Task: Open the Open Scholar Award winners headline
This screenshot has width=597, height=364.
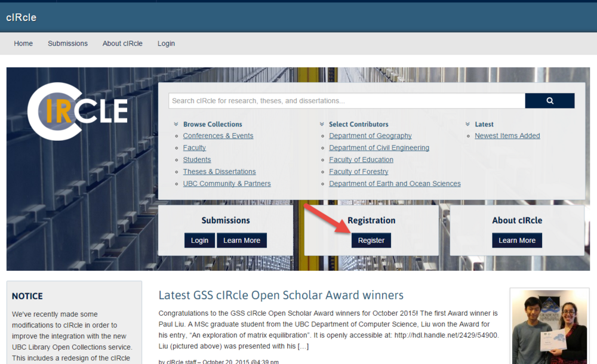Action: pyautogui.click(x=281, y=295)
